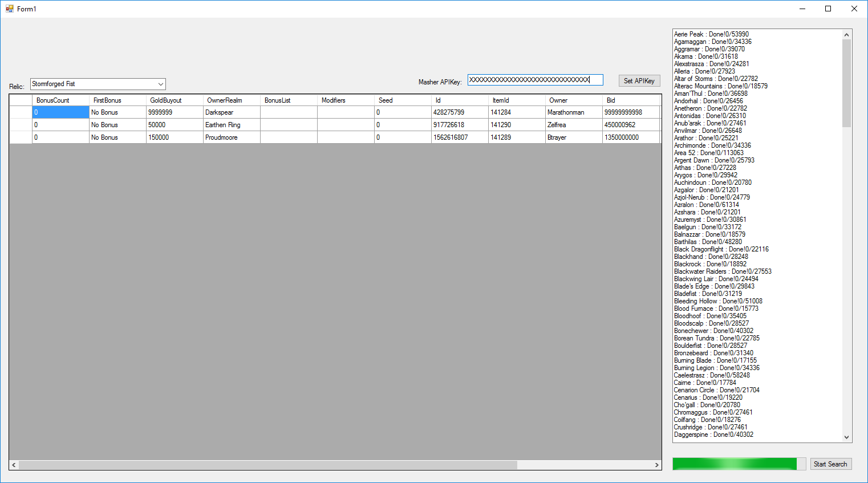Click the Bleeding Hollow log entry
The image size is (868, 483).
click(x=718, y=301)
